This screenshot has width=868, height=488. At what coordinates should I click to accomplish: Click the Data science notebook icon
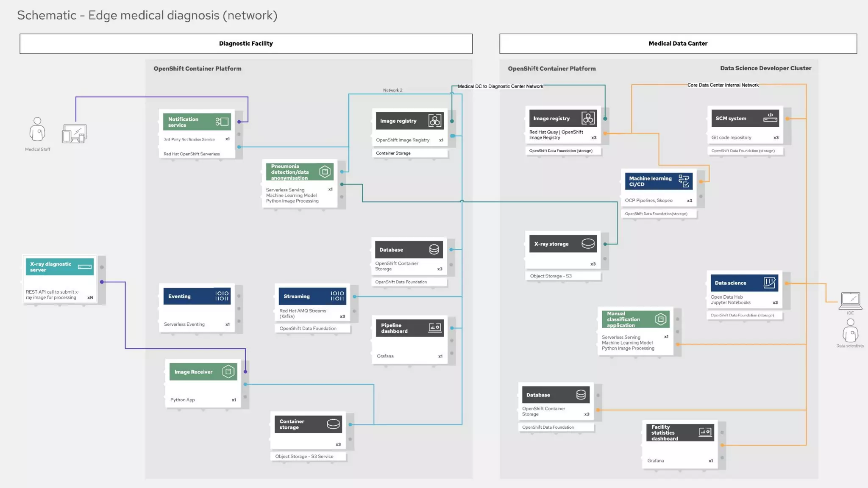click(x=769, y=283)
